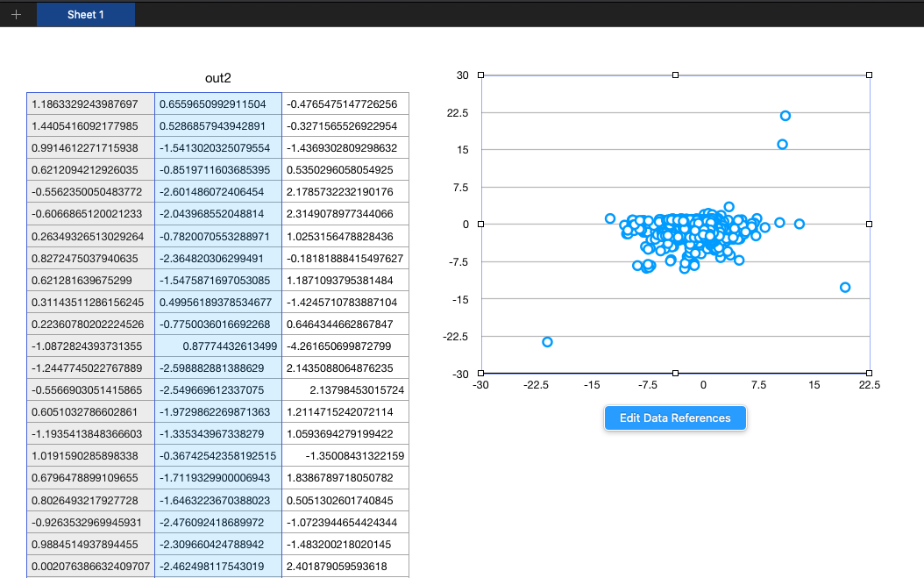The width and height of the screenshot is (924, 578).
Task: Select cell with value -1.5413020325079554
Action: tap(218, 148)
